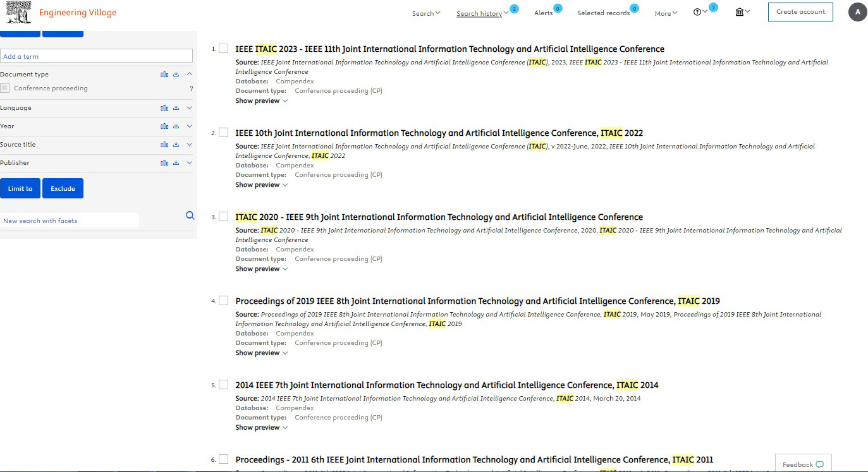868x472 pixels.
Task: Show preview for ITAIC 2019 record
Action: pyautogui.click(x=262, y=353)
